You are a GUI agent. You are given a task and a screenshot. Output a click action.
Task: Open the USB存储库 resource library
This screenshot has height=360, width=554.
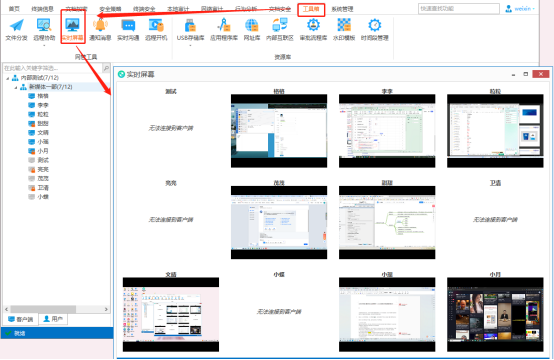click(x=190, y=29)
